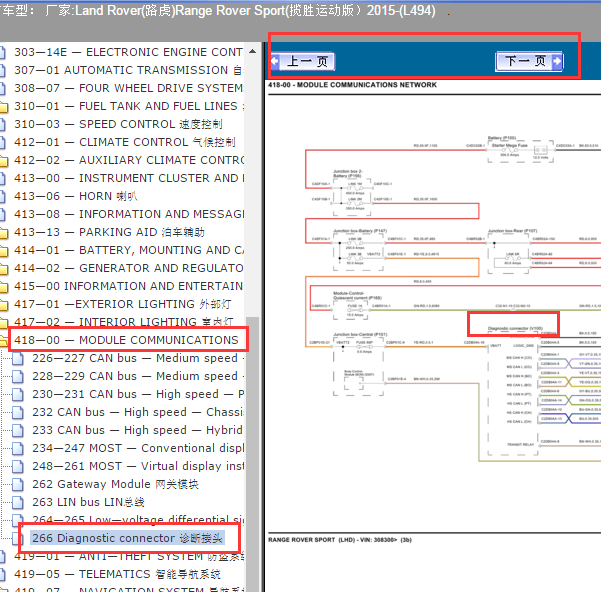This screenshot has width=601, height=592.
Task: Click right arrow icon on 下一页 button
Action: pyautogui.click(x=557, y=61)
